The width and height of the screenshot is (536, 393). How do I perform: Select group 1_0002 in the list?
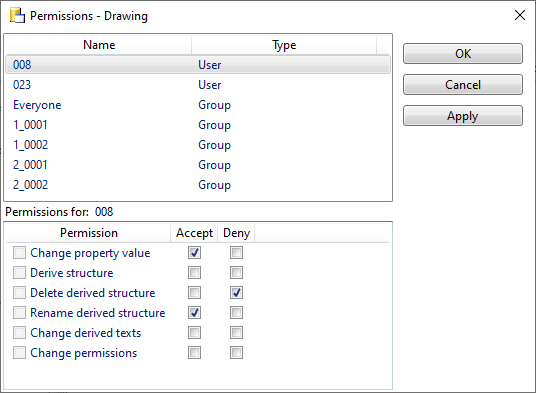[198, 145]
